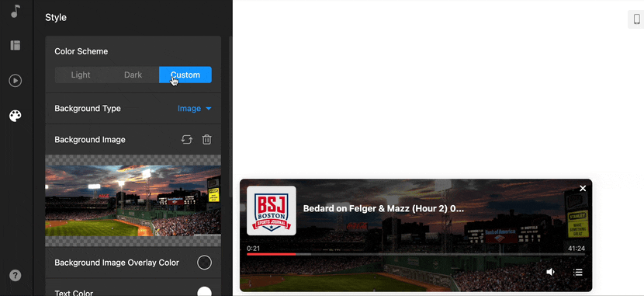644x296 pixels.
Task: Open the player episode playlist
Action: click(x=578, y=272)
